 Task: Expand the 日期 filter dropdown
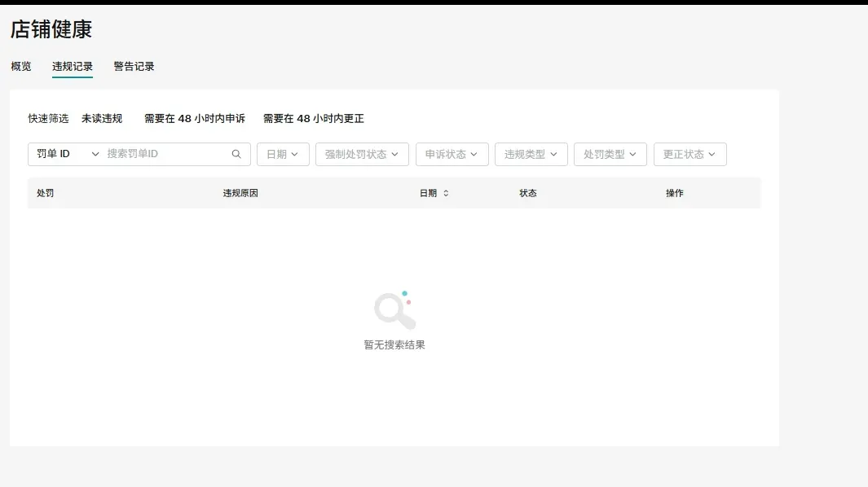tap(283, 155)
